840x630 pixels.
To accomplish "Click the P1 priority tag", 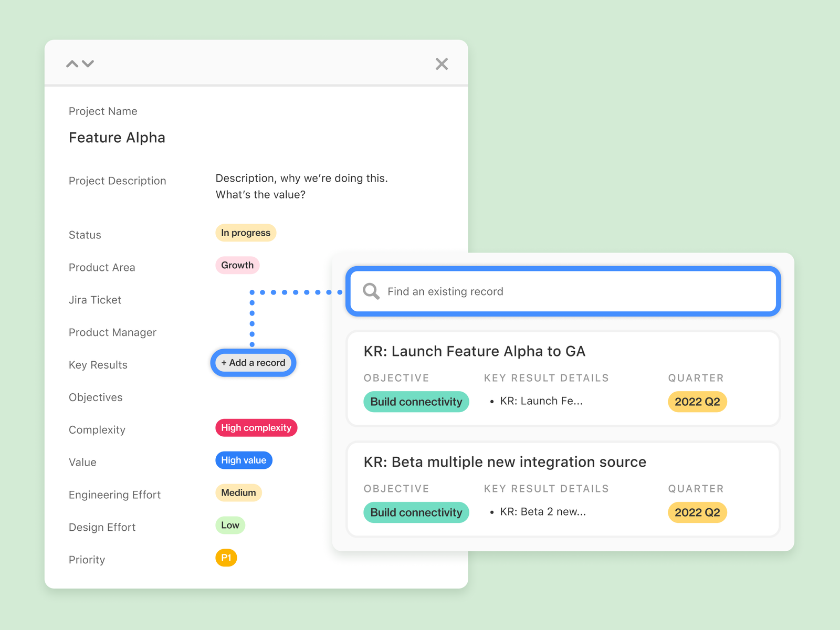I will [x=226, y=558].
